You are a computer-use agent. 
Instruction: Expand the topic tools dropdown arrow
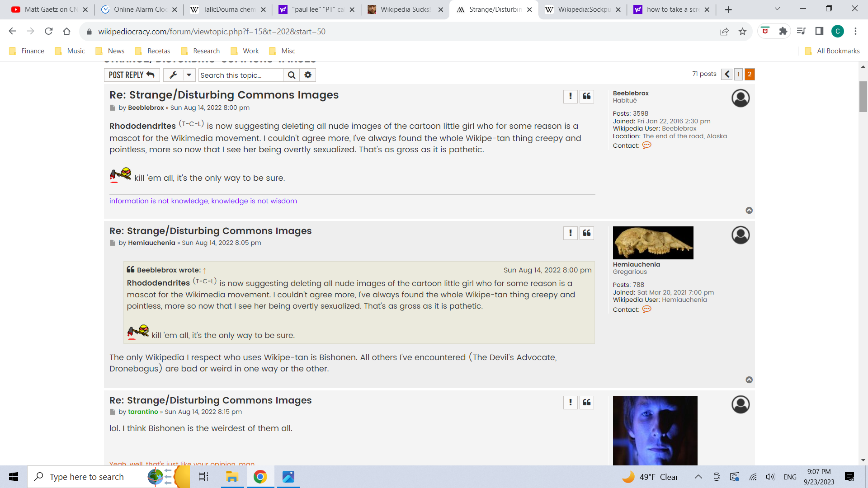189,75
